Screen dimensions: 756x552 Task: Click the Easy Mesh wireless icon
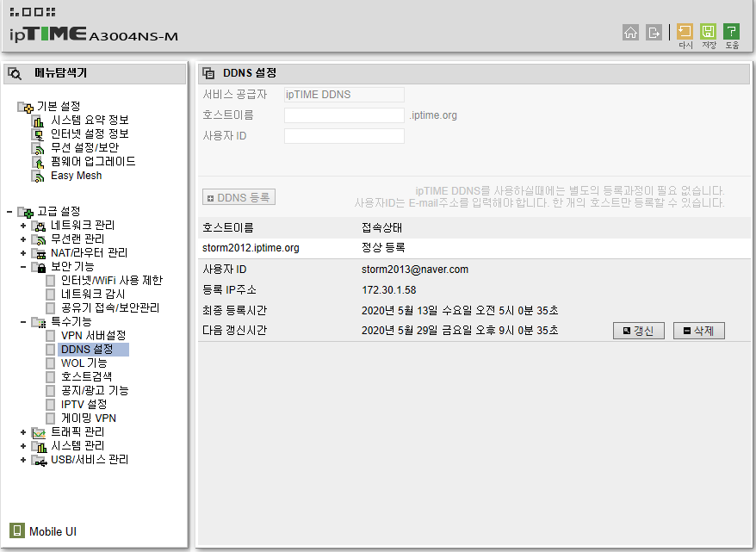point(38,177)
